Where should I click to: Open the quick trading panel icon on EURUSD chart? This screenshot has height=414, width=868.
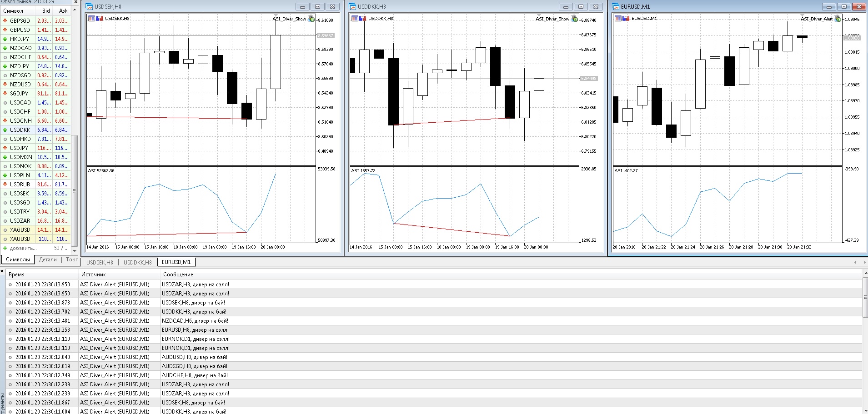pos(618,19)
